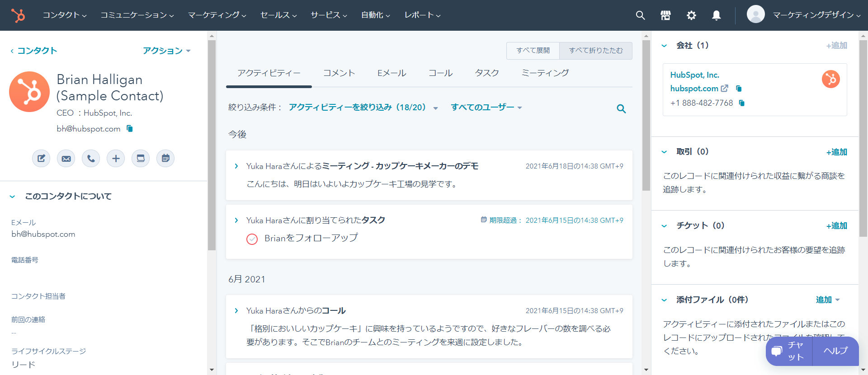This screenshot has height=375, width=868.
Task: Click the phone call icon under contact name
Action: (91, 159)
